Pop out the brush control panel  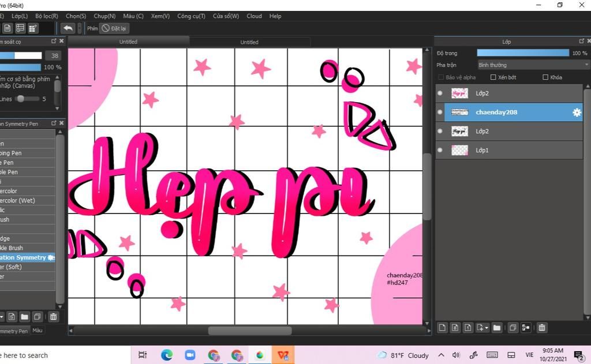[x=54, y=41]
